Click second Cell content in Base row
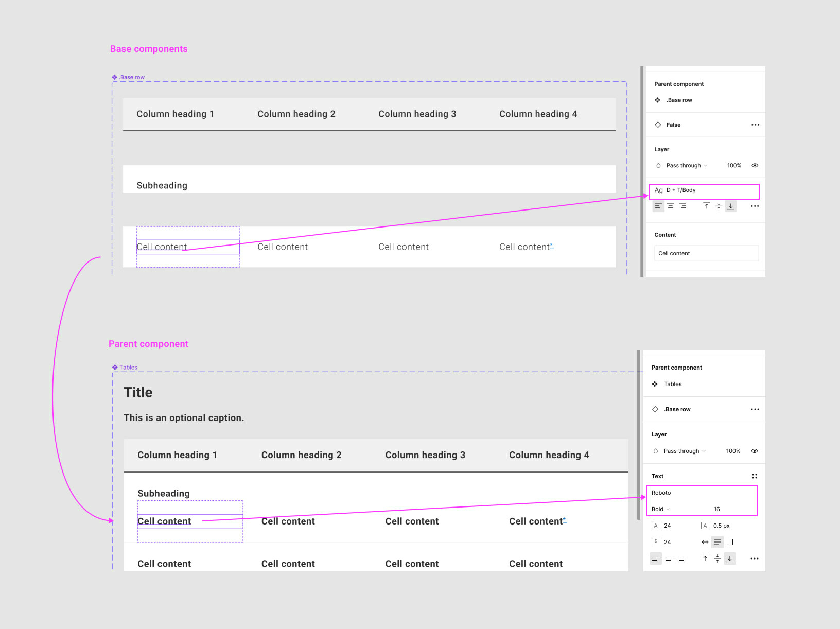 283,247
